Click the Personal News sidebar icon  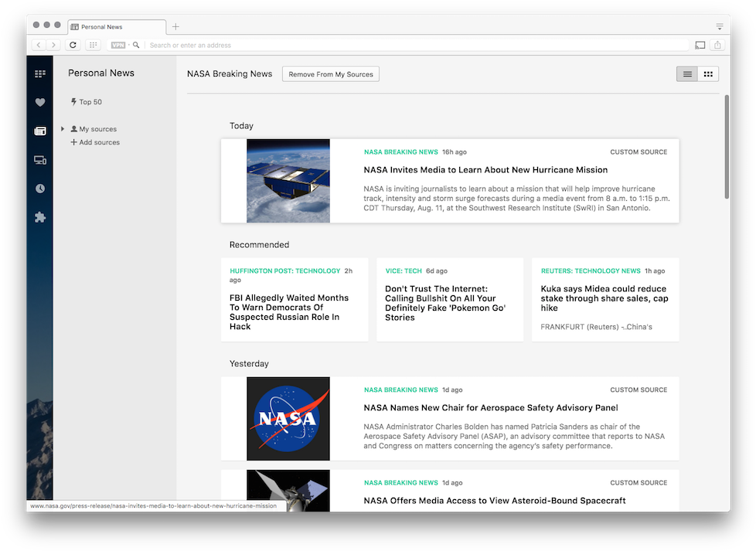(40, 131)
